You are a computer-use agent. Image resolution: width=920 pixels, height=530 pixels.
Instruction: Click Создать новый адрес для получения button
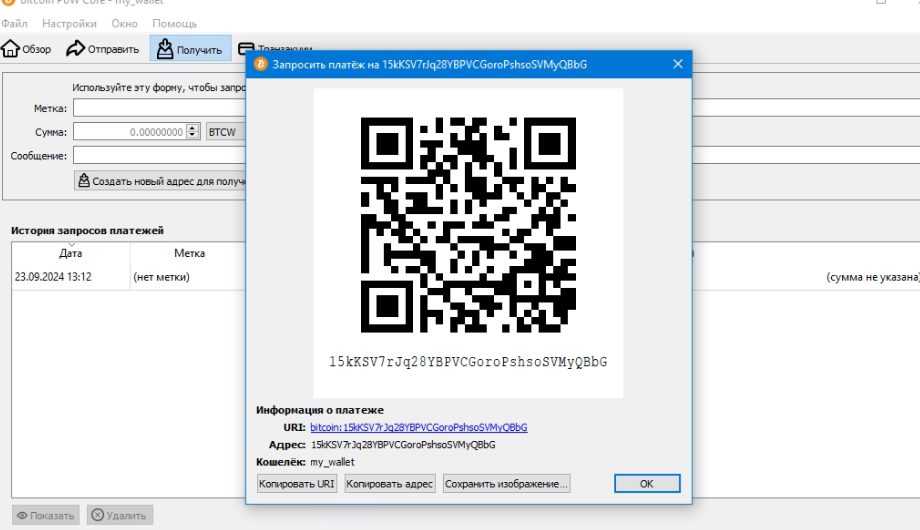tap(161, 181)
